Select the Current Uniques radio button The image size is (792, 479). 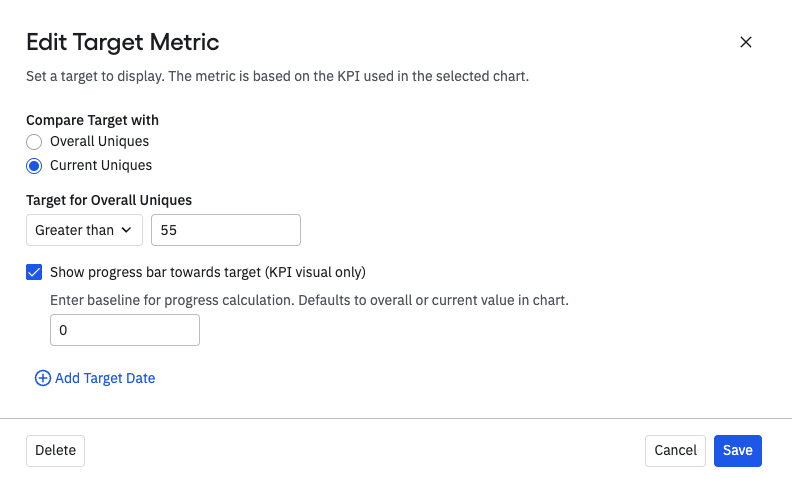pos(34,165)
